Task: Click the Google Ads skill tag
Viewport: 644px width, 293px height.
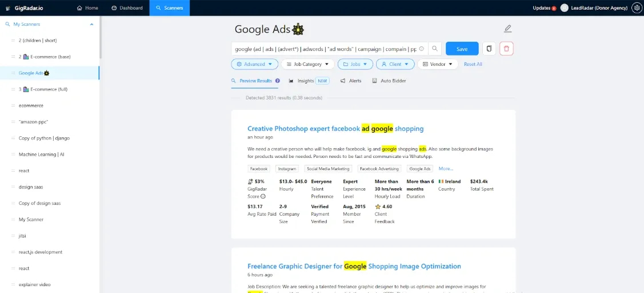Action: tap(420, 169)
